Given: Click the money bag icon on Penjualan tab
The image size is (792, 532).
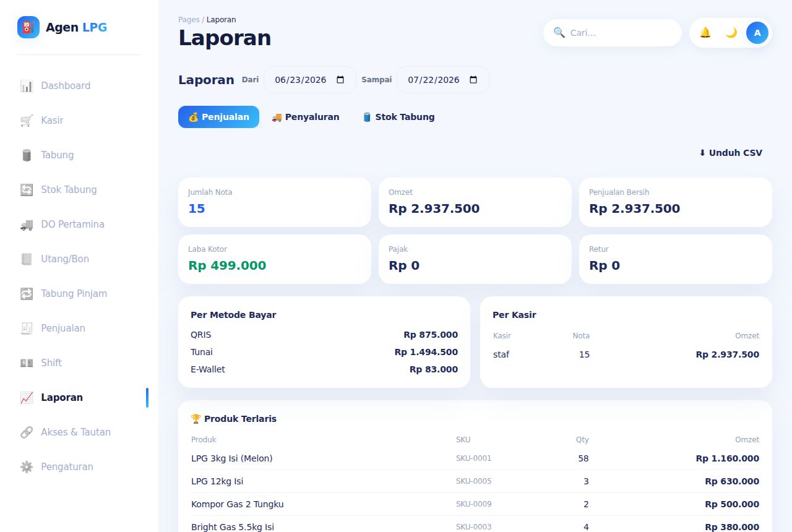Looking at the screenshot, I should (194, 117).
